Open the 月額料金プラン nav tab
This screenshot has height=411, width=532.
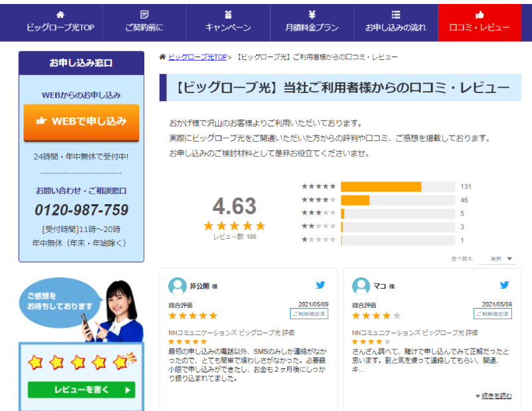[312, 23]
